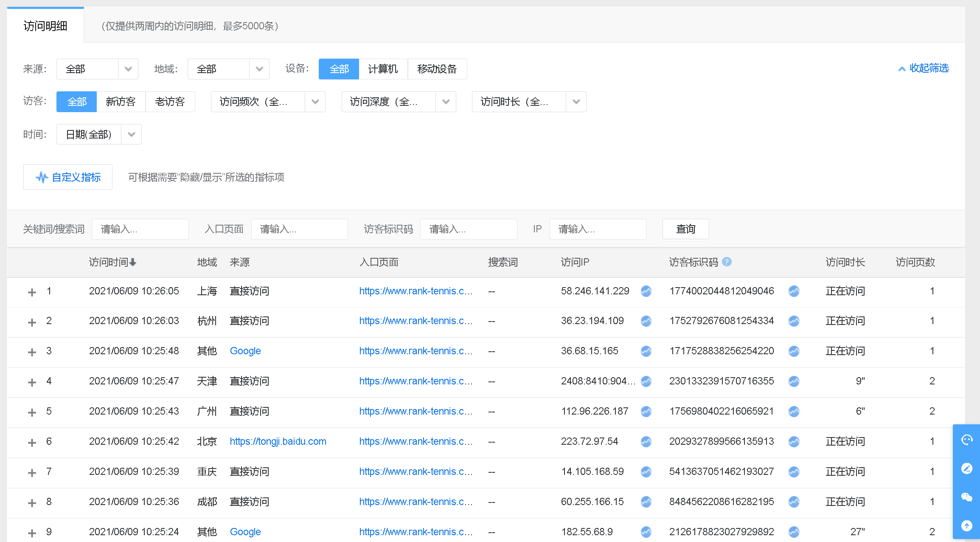The height and width of the screenshot is (542, 980).
Task: Click help question icon next to 访客标识码 header
Action: (727, 262)
